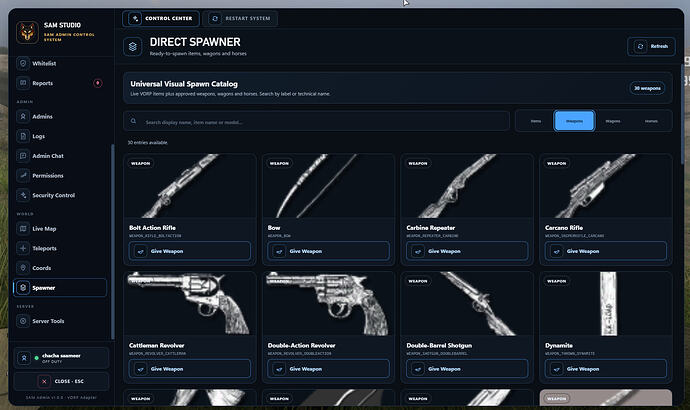
Task: Open the Server Tools menu label
Action: tap(48, 321)
